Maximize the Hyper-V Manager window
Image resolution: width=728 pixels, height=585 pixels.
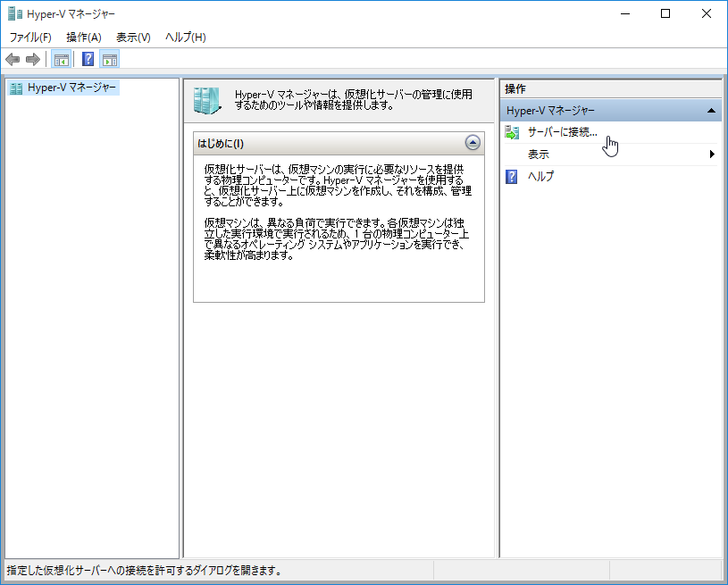(665, 14)
